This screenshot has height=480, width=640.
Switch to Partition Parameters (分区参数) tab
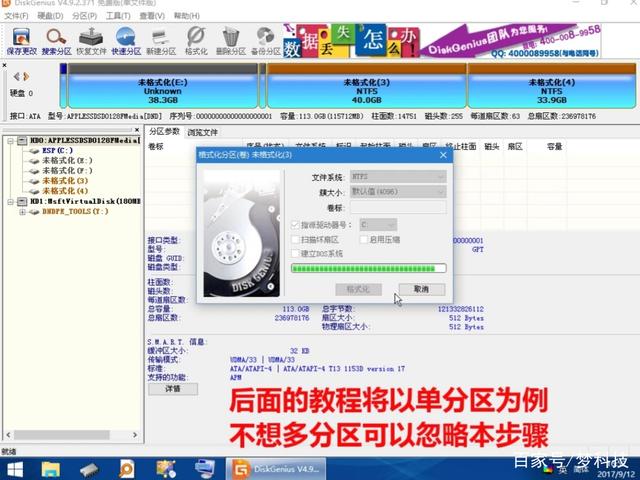point(164,131)
